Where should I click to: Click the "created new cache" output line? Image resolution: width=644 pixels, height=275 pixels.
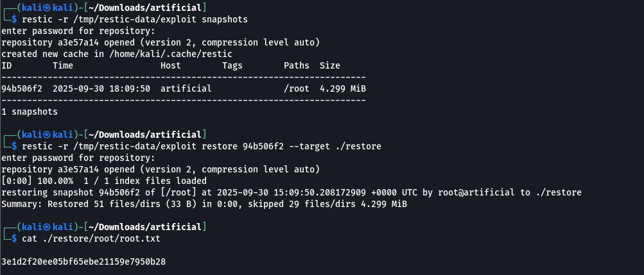(117, 54)
